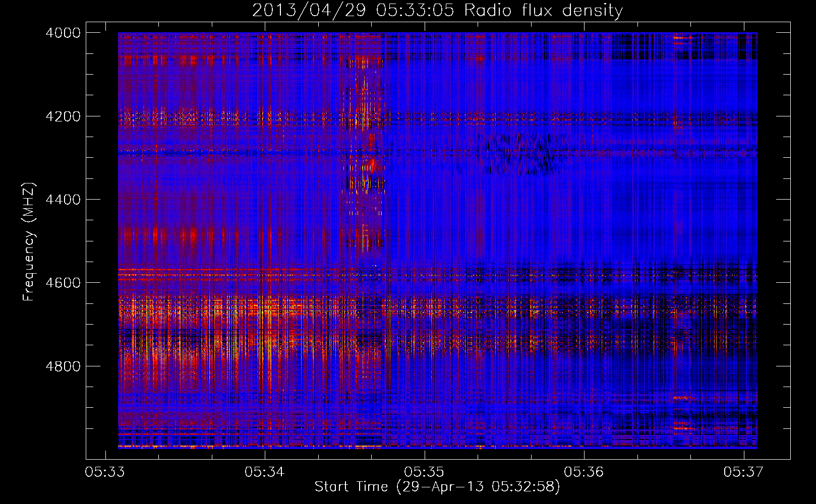Click the 05:35 time axis label

click(x=424, y=472)
